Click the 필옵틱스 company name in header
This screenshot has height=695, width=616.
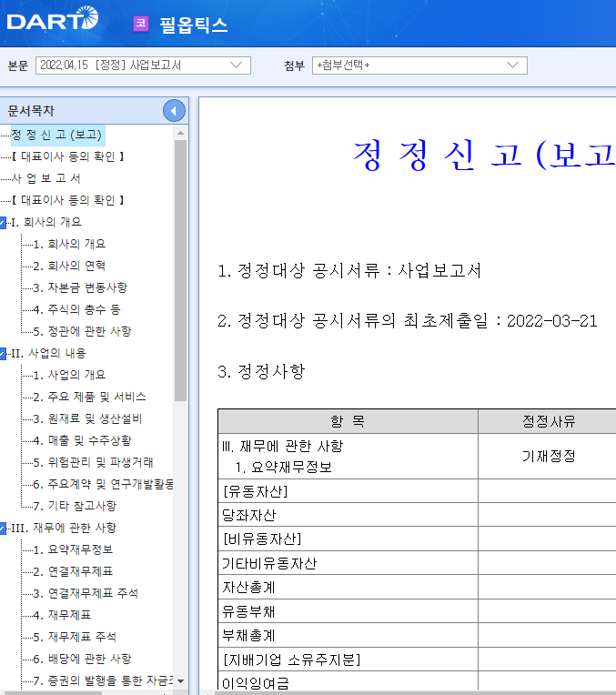tap(194, 25)
